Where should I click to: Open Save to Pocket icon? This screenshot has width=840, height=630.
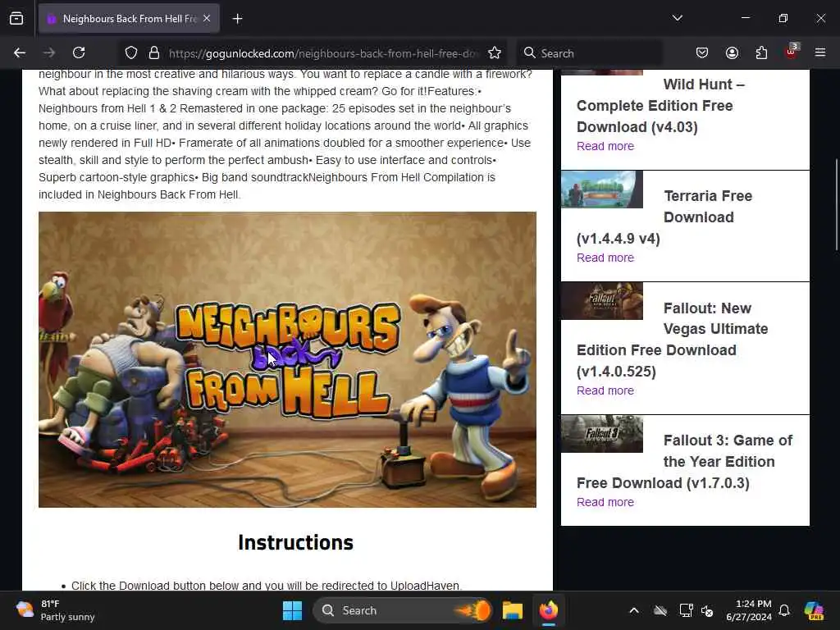tap(702, 52)
